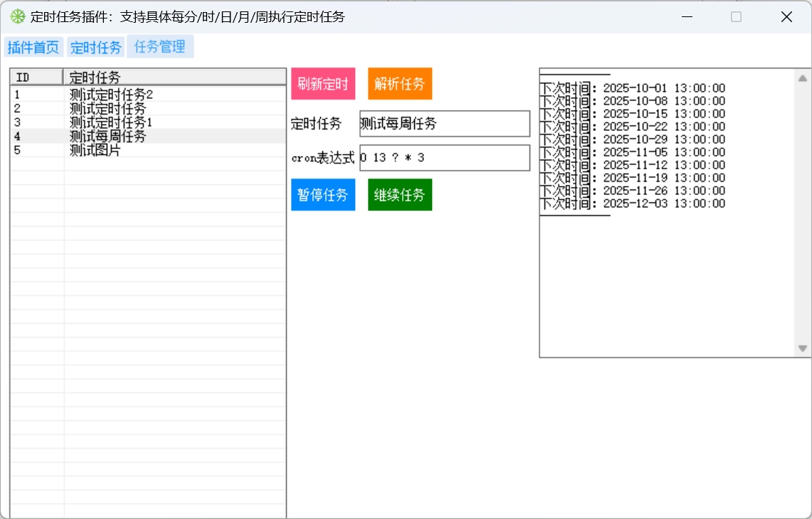Image resolution: width=812 pixels, height=519 pixels.
Task: Resume task with green 继续任务 button
Action: coord(399,195)
